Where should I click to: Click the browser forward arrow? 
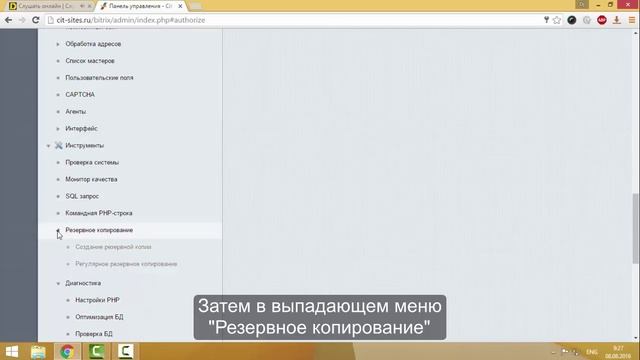click(22, 20)
